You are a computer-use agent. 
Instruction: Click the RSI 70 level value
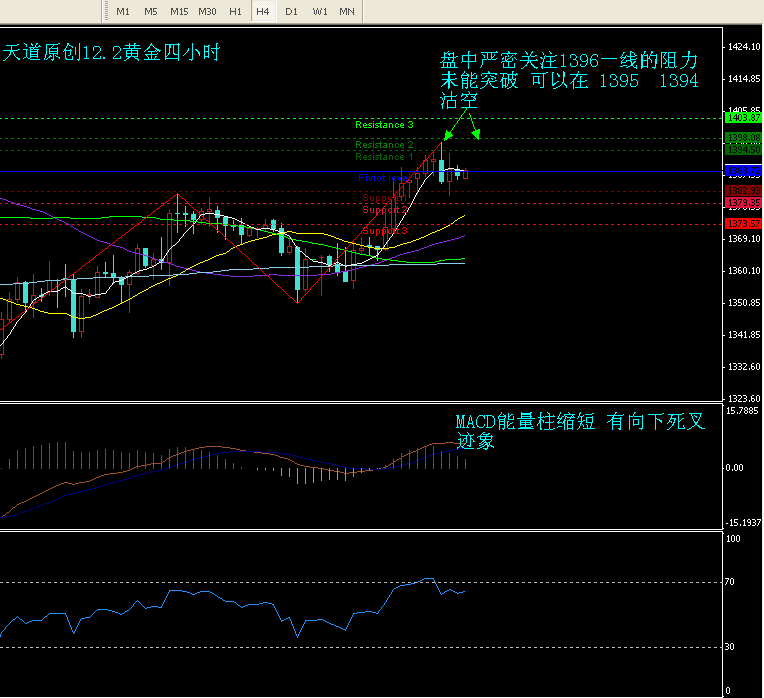[x=729, y=582]
